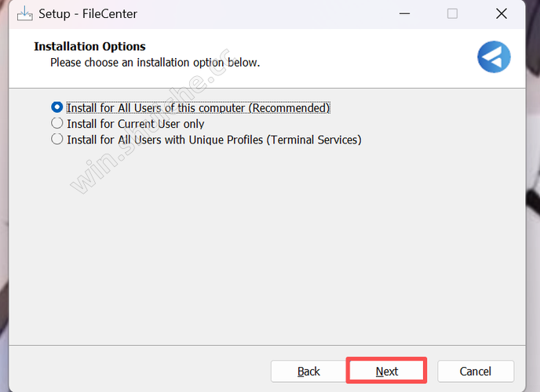
Task: Go to the previous step with Back
Action: click(x=308, y=371)
